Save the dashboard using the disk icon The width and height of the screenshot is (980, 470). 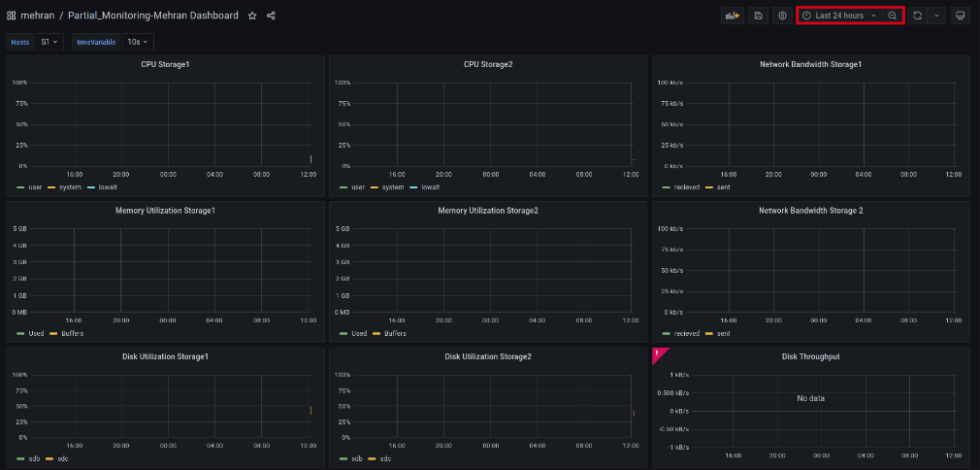(x=759, y=16)
